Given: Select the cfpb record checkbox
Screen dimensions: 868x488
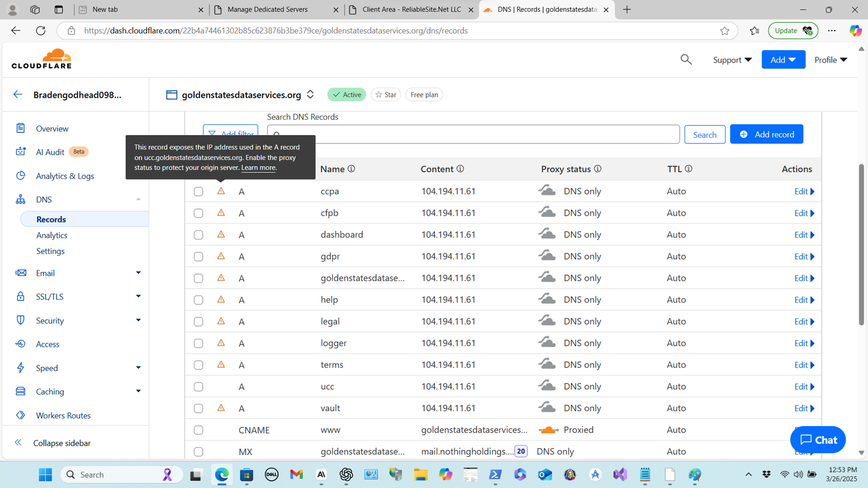Looking at the screenshot, I should pos(198,213).
